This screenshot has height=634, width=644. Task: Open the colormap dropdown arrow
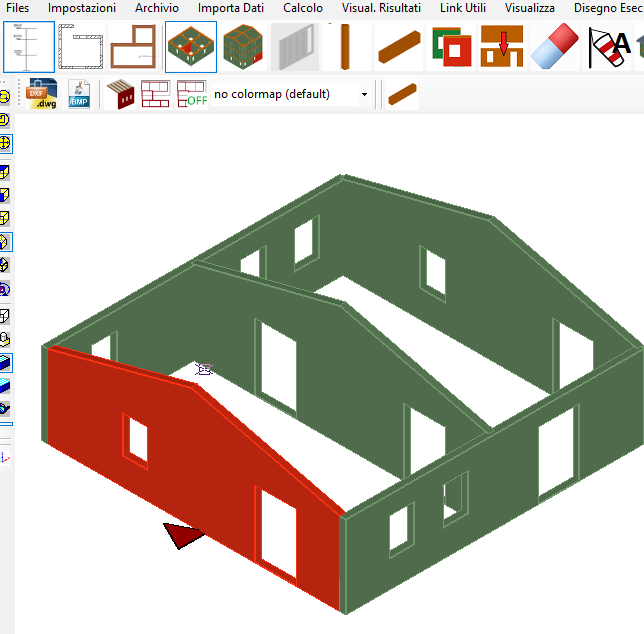click(364, 95)
